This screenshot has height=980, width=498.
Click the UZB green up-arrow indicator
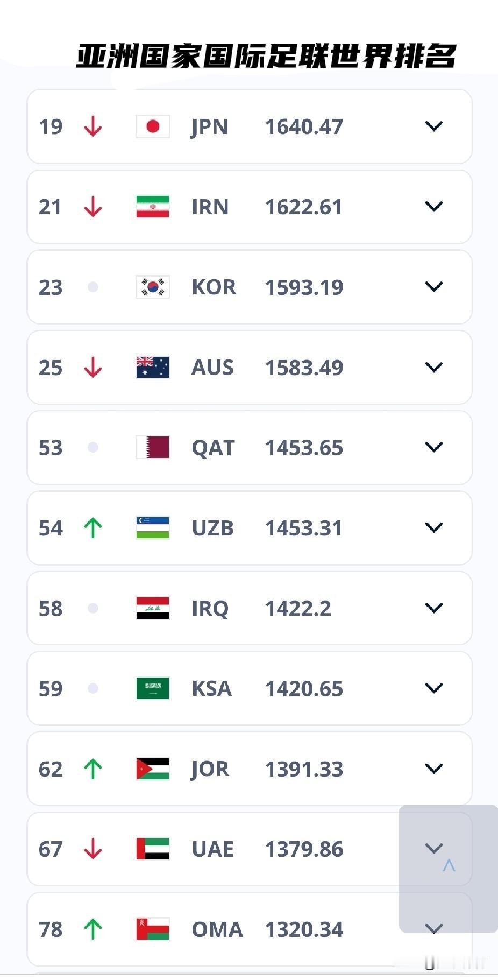coord(93,528)
